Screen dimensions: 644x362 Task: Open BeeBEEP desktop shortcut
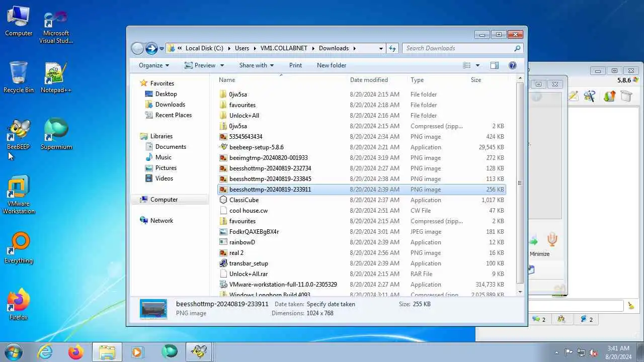(18, 135)
